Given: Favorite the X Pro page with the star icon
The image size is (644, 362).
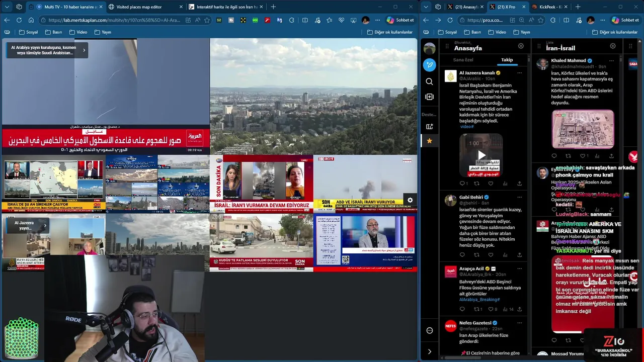Looking at the screenshot, I should [x=540, y=20].
